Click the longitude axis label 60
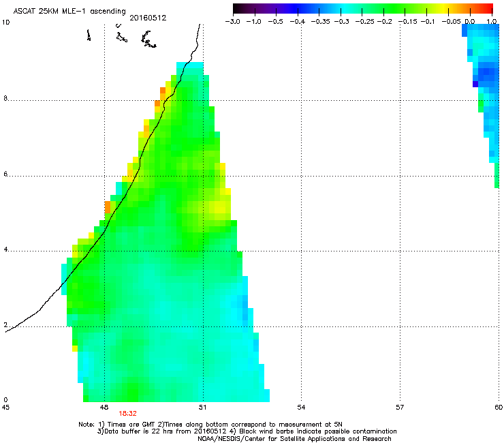 [x=499, y=408]
